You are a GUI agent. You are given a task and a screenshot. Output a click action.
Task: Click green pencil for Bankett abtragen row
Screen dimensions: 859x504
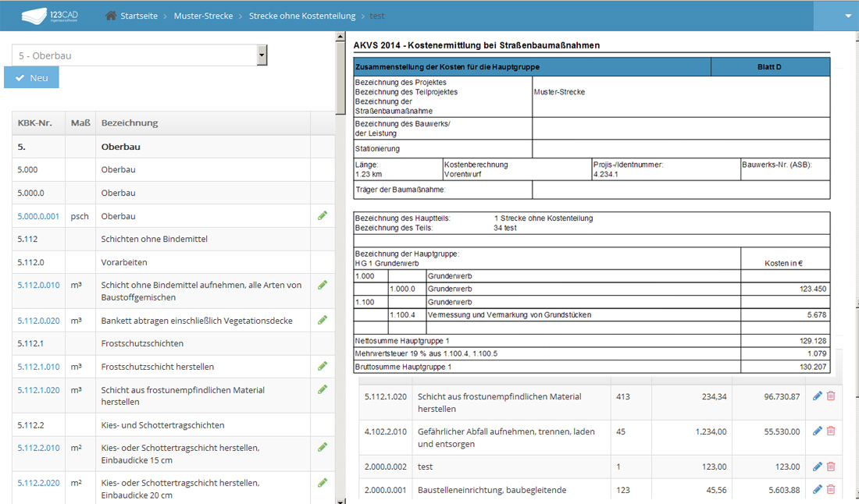click(x=323, y=320)
